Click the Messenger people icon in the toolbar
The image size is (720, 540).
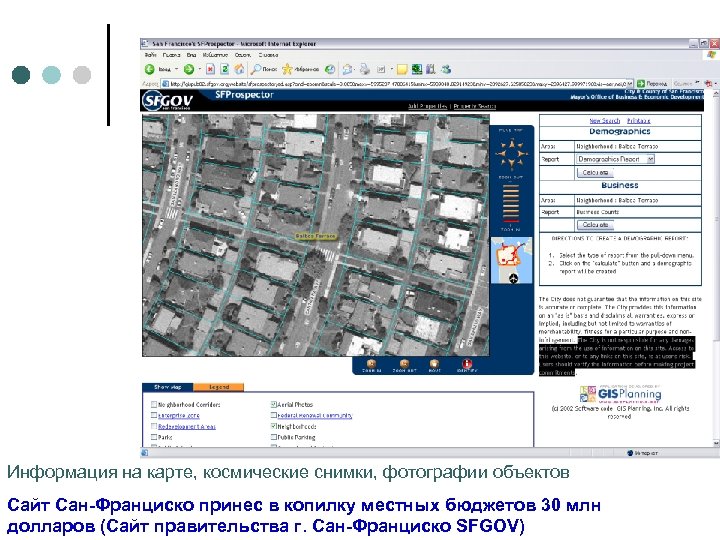coord(446,69)
